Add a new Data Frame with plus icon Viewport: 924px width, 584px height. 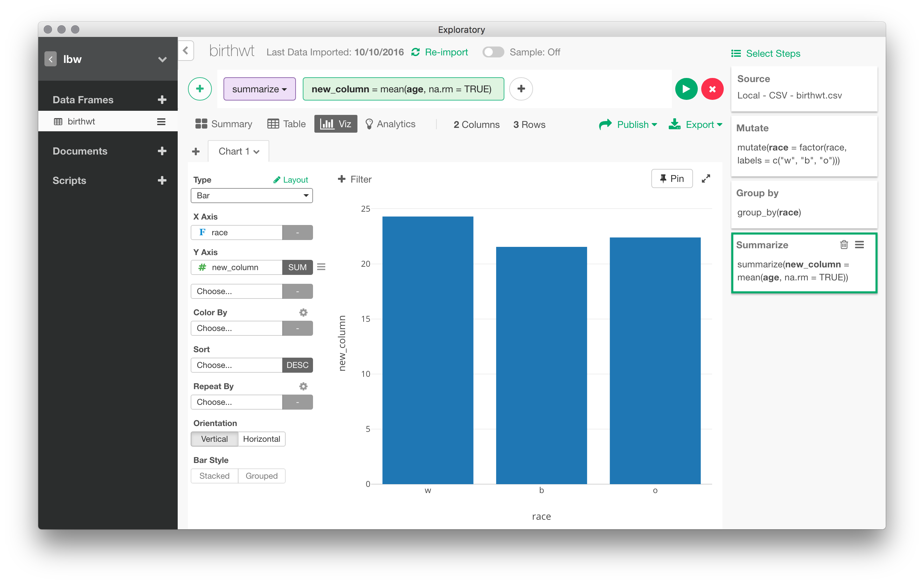click(162, 100)
